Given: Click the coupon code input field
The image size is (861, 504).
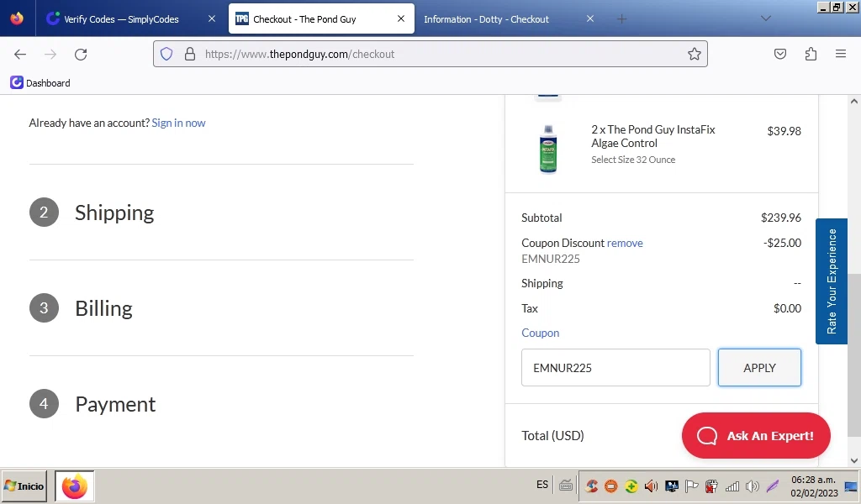Looking at the screenshot, I should tap(615, 367).
